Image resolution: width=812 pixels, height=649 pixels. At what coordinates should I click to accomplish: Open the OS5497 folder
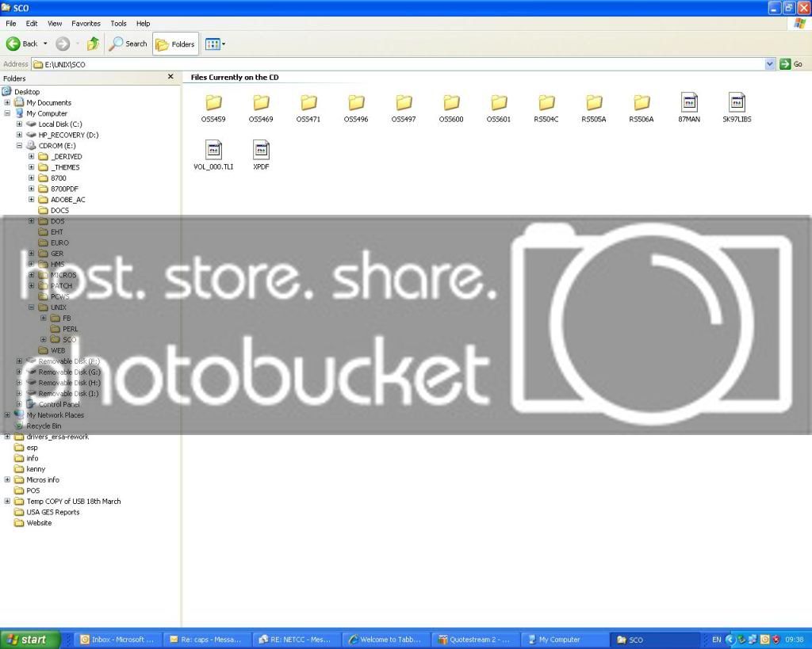click(404, 108)
